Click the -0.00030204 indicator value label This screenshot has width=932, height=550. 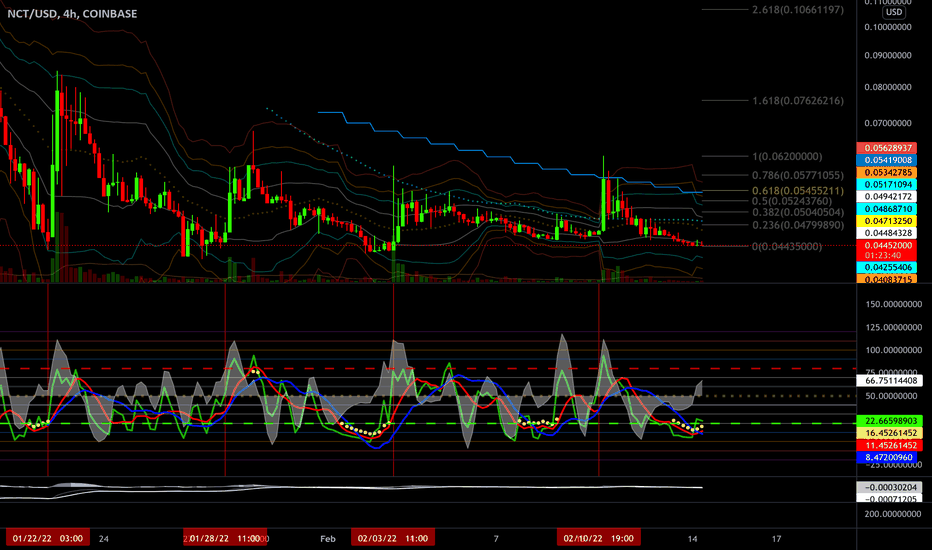[x=890, y=488]
